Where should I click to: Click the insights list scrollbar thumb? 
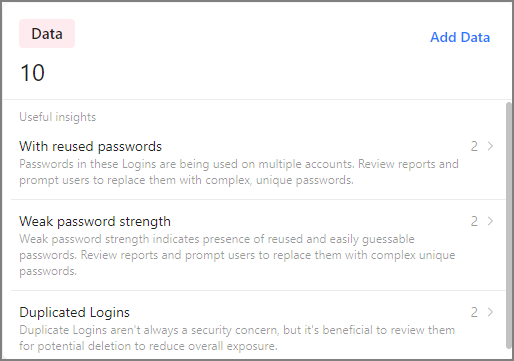click(509, 225)
